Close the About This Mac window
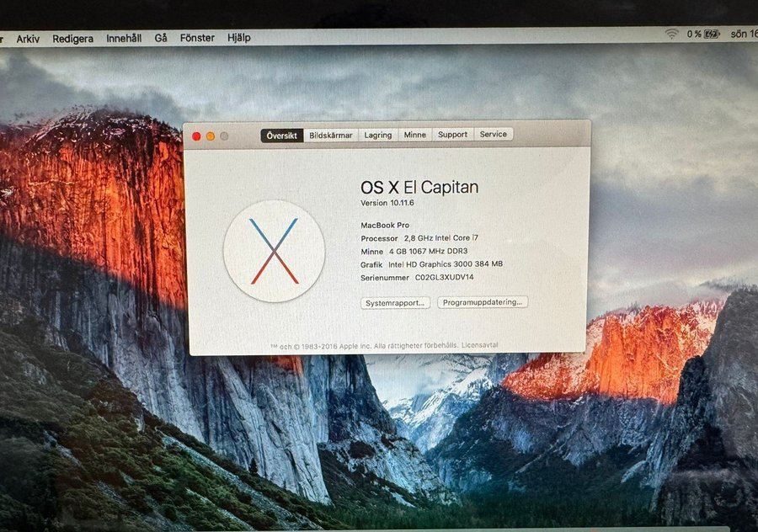Viewport: 758px width, 532px height. [197, 136]
